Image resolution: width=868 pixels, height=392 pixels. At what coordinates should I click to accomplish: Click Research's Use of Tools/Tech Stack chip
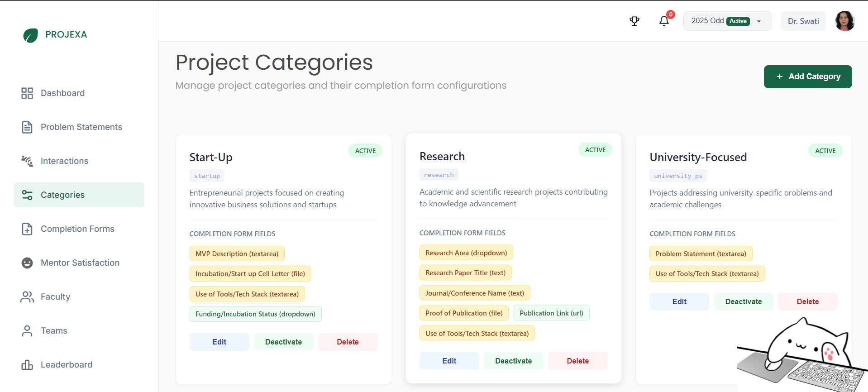pos(477,334)
